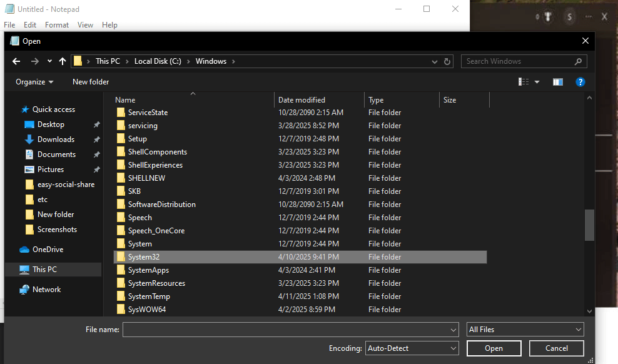Select the ServiceState folder icon

[121, 113]
